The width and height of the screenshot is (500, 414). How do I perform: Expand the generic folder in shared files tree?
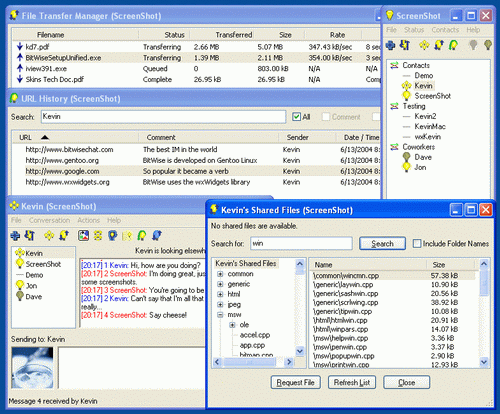click(x=220, y=284)
